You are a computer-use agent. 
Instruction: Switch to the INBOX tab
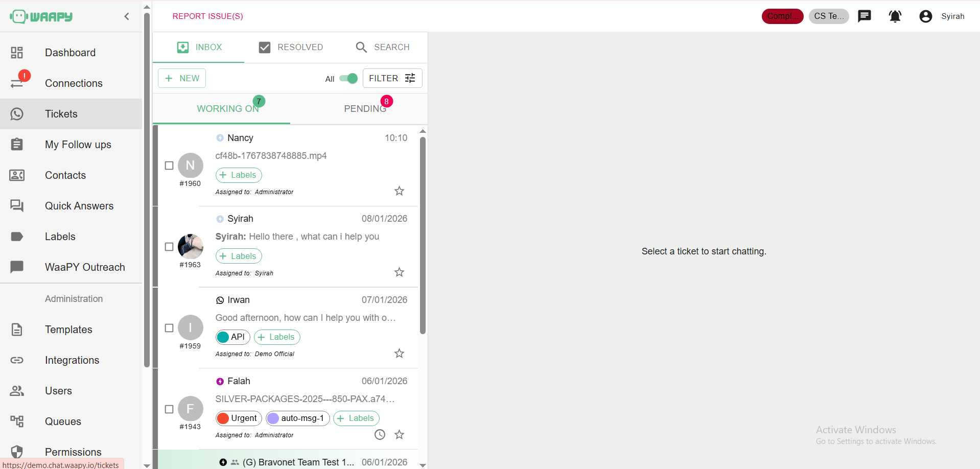point(199,48)
